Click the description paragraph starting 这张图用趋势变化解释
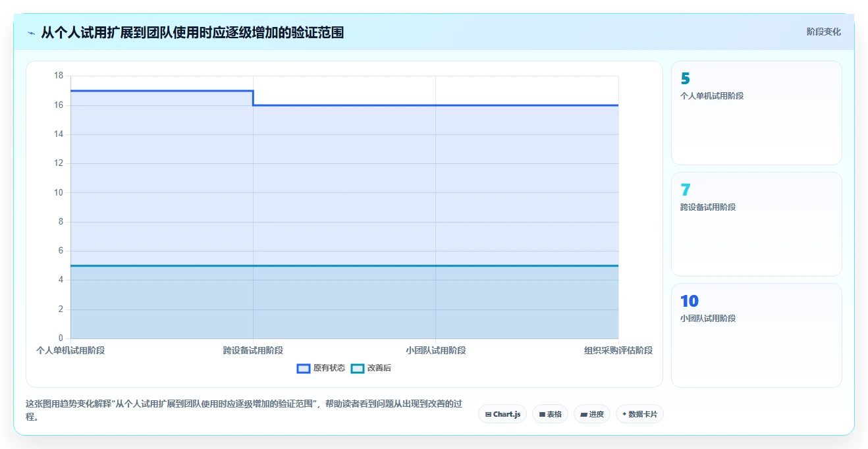 pos(244,410)
